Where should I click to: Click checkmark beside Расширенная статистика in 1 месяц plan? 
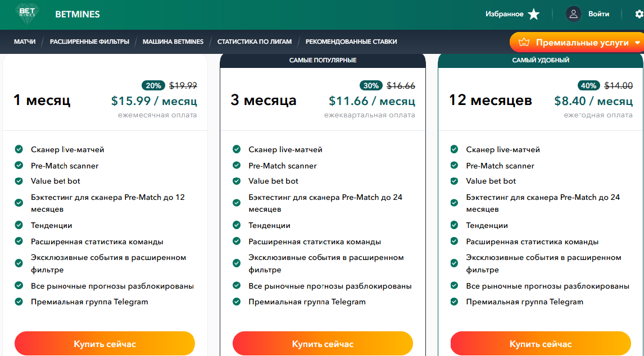(x=19, y=241)
